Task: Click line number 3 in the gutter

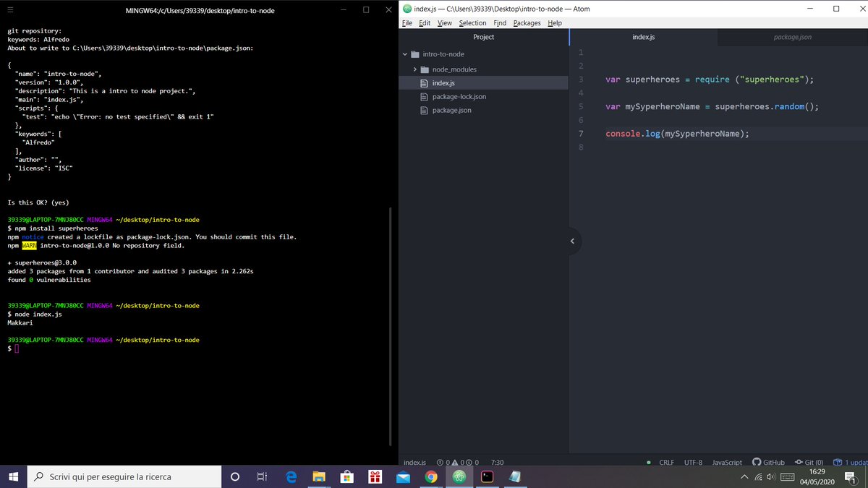Action: 581,80
